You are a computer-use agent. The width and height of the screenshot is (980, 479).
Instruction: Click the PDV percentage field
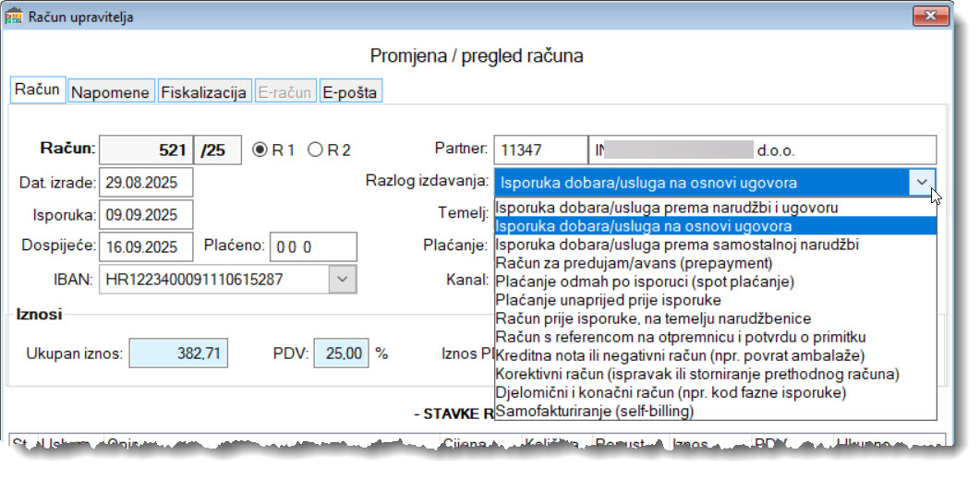(x=341, y=353)
